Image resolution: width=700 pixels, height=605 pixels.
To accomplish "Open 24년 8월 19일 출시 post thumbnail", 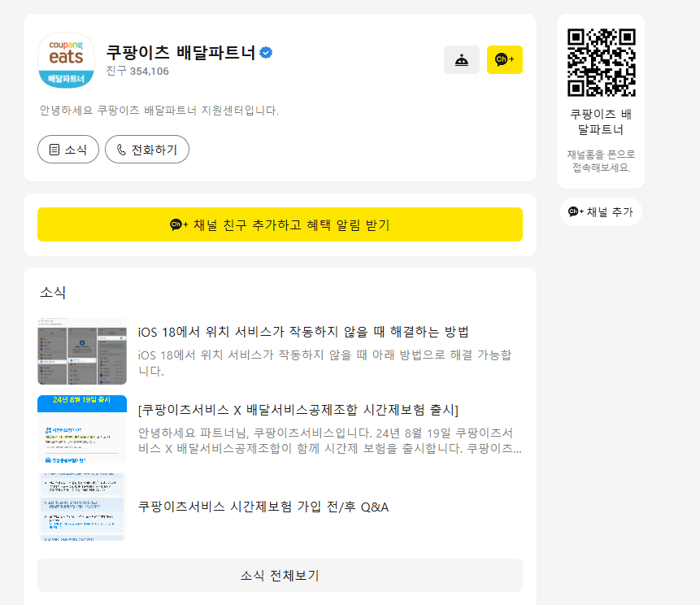I will (82, 429).
